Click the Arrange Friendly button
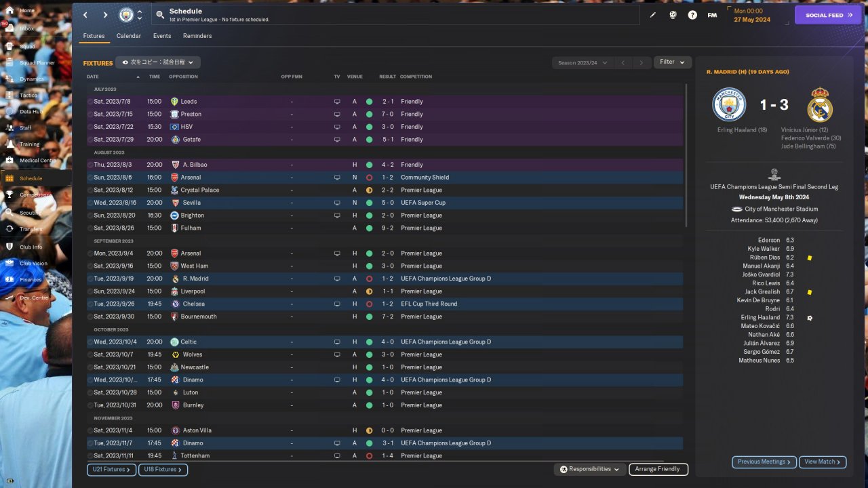Screen dimensions: 868x488 coord(658,469)
